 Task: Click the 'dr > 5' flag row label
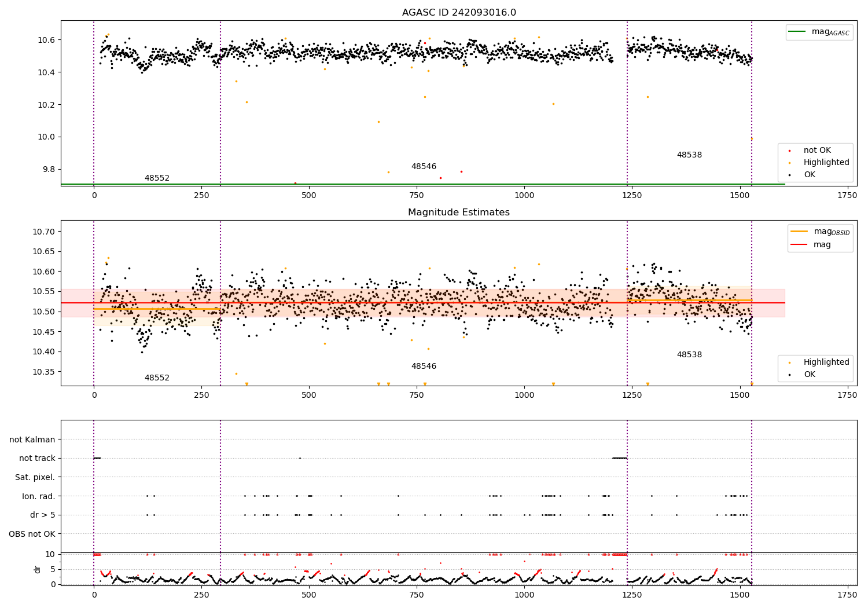43,515
